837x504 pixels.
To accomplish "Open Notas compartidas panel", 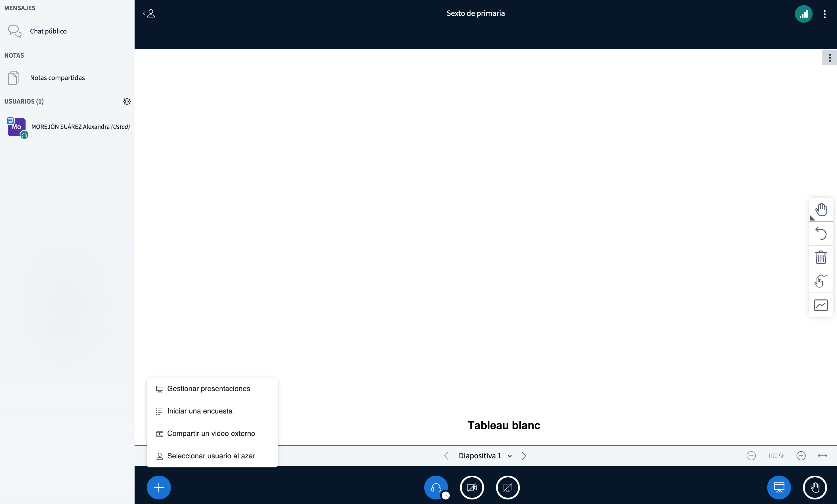I will click(57, 78).
